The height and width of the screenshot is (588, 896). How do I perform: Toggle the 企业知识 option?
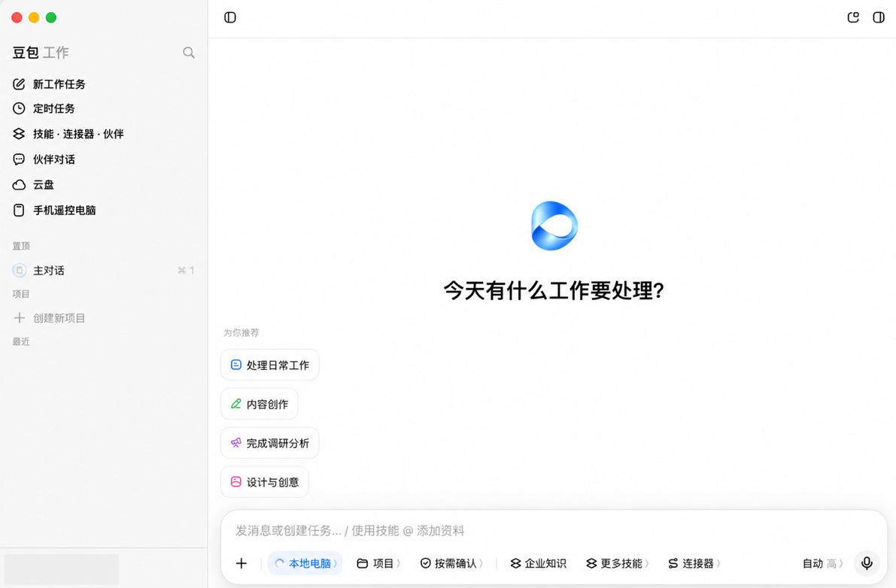(x=539, y=563)
